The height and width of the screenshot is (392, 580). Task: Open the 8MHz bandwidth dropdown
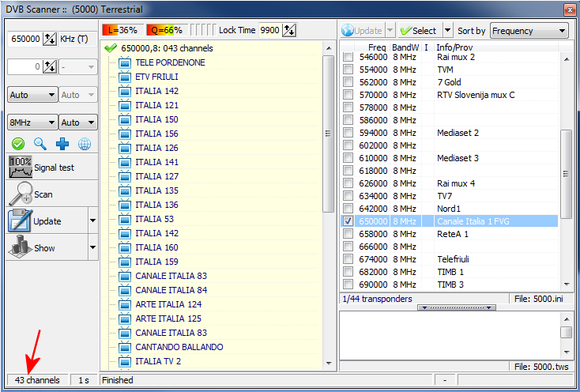click(32, 122)
